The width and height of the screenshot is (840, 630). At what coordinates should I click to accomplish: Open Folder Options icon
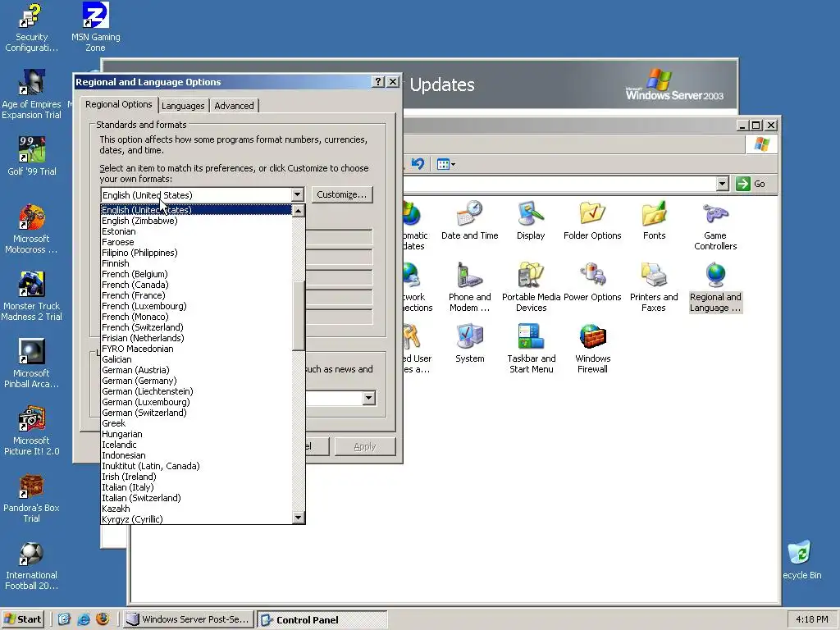592,220
